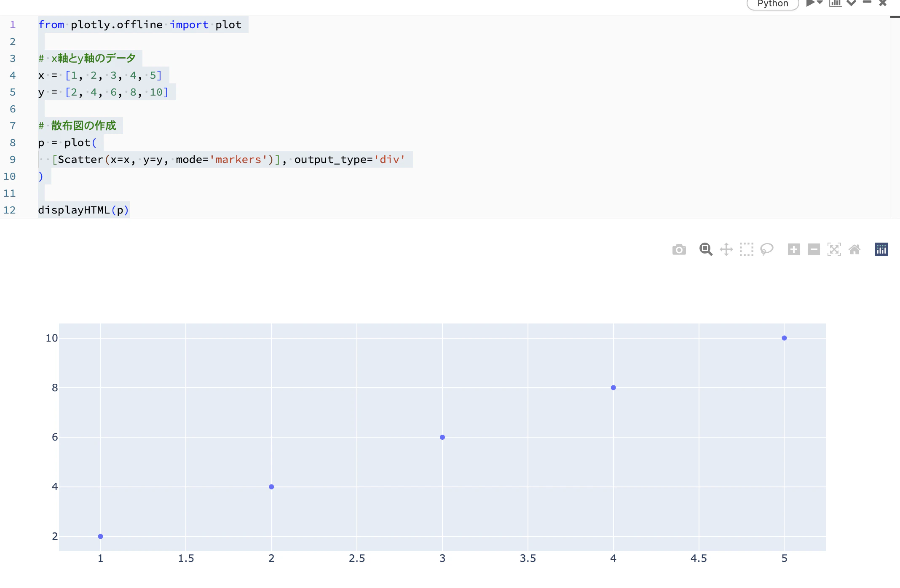
Task: Click the '# x軸とy軸のデータ' comment
Action: [87, 58]
